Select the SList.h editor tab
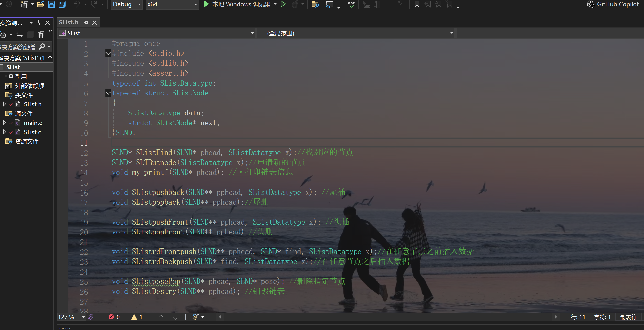This screenshot has width=644, height=330. (x=69, y=22)
